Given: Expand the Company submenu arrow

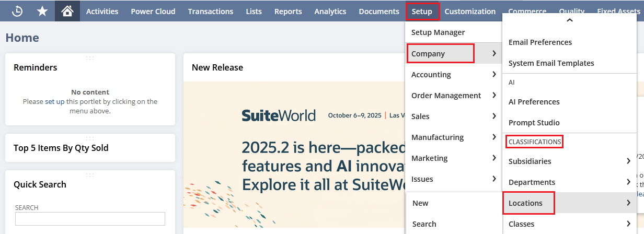Looking at the screenshot, I should (x=493, y=53).
